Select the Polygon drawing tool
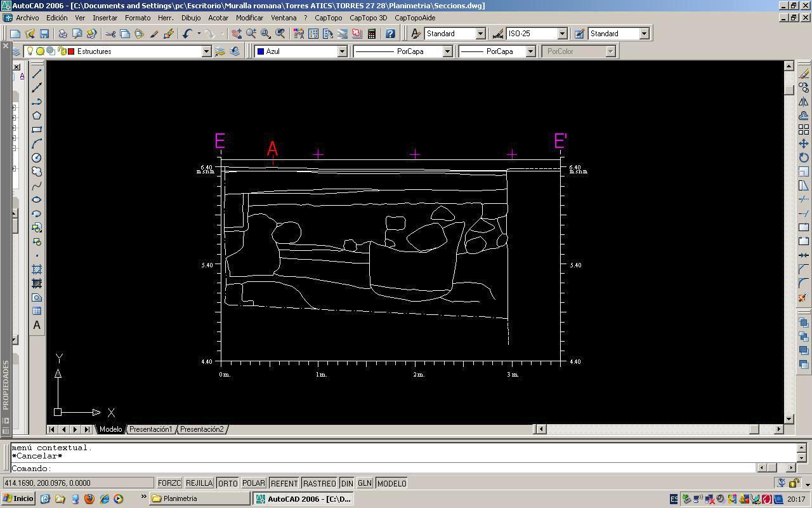The width and height of the screenshot is (812, 508). point(37,116)
